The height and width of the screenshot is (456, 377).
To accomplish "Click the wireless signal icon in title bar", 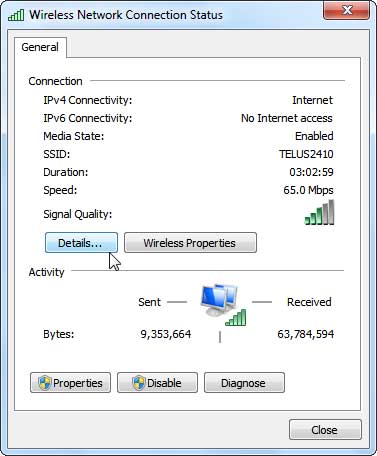I will pos(16,15).
